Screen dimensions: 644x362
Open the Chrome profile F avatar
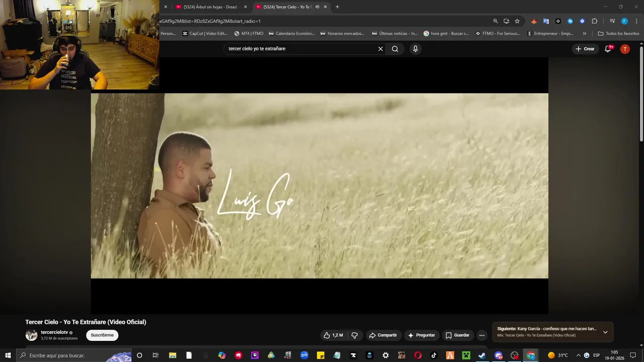(x=624, y=21)
